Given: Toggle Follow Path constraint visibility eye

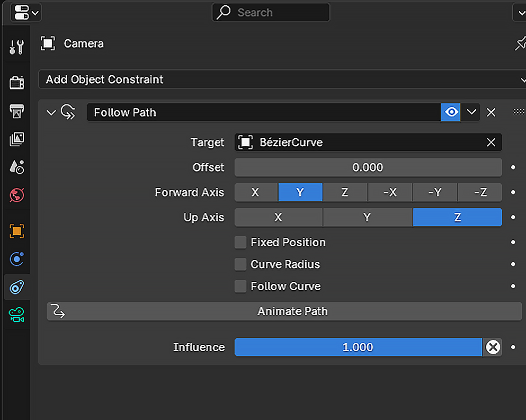Looking at the screenshot, I should point(451,112).
